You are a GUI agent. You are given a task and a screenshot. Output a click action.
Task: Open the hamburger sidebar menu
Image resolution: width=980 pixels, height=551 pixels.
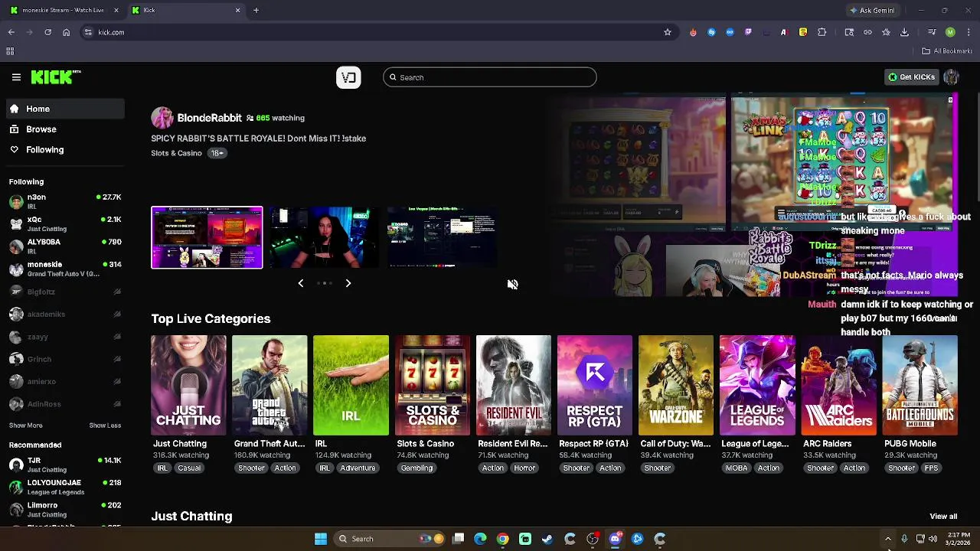[x=16, y=77]
